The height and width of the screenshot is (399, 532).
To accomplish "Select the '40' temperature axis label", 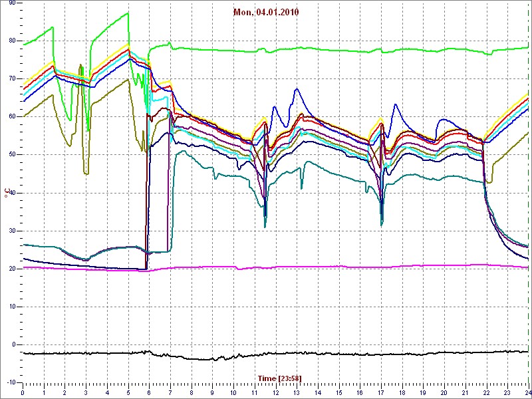I will pyautogui.click(x=11, y=193).
